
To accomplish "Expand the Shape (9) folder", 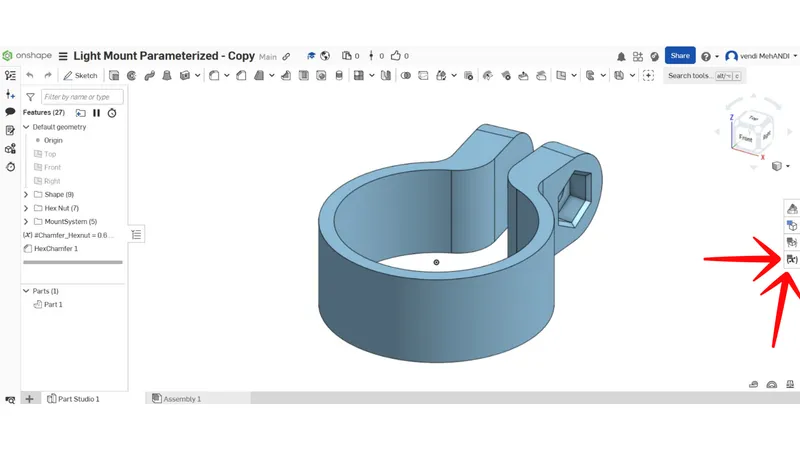I will pos(26,194).
